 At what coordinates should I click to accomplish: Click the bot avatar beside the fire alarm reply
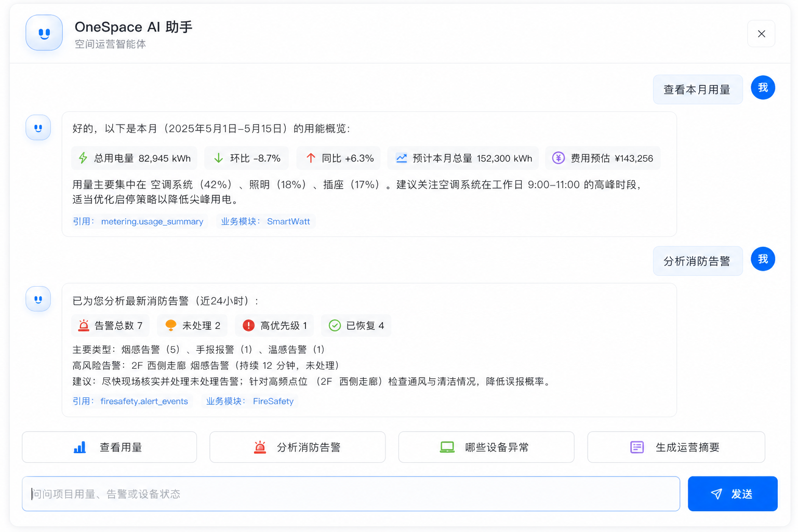coord(38,299)
